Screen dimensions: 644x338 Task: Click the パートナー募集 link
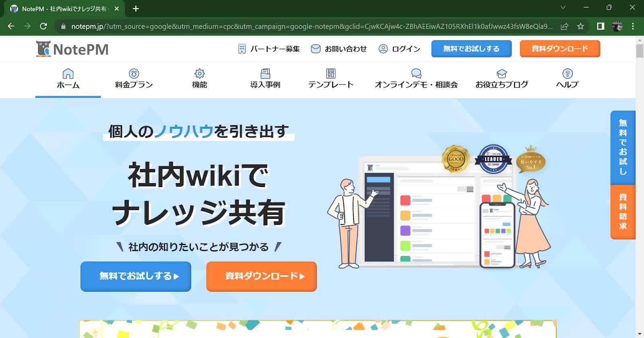pyautogui.click(x=275, y=49)
